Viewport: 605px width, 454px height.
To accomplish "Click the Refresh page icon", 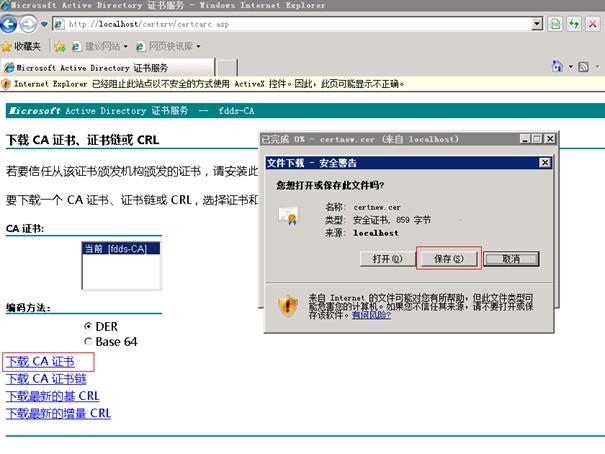I will point(574,24).
